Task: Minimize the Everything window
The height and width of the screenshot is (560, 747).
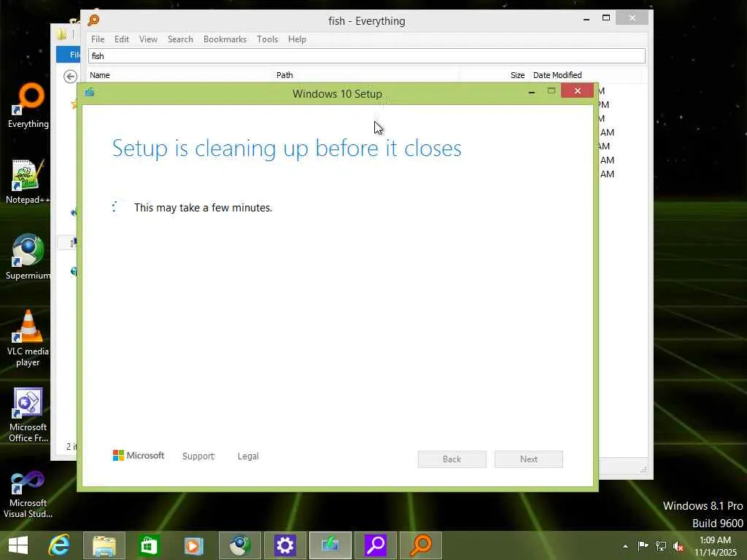Action: pos(587,19)
